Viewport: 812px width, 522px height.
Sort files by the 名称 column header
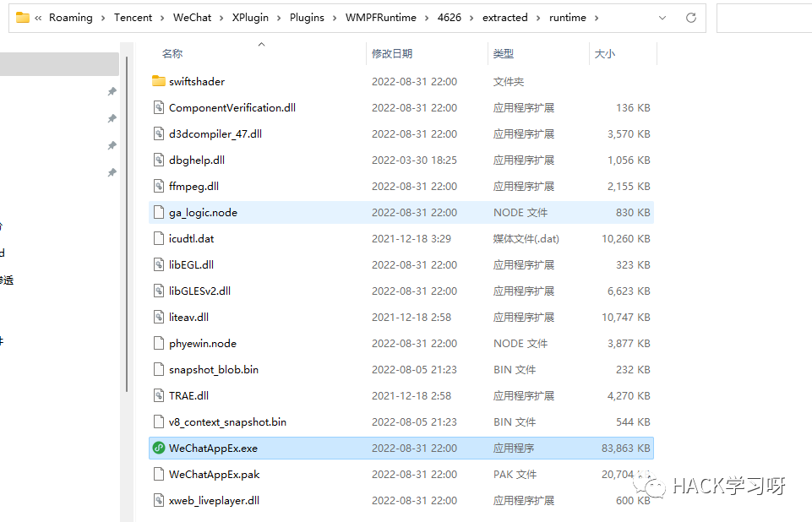tap(172, 53)
